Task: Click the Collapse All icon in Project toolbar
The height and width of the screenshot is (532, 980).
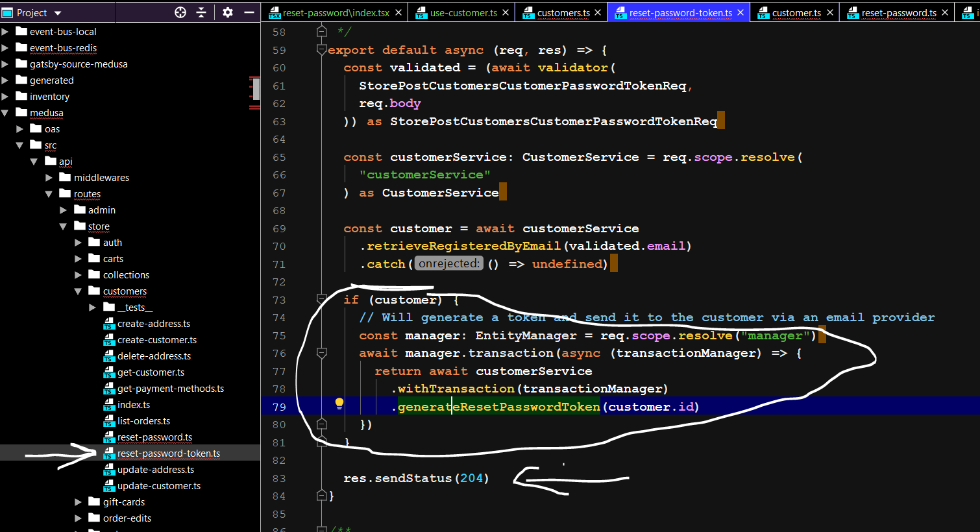Action: point(201,12)
